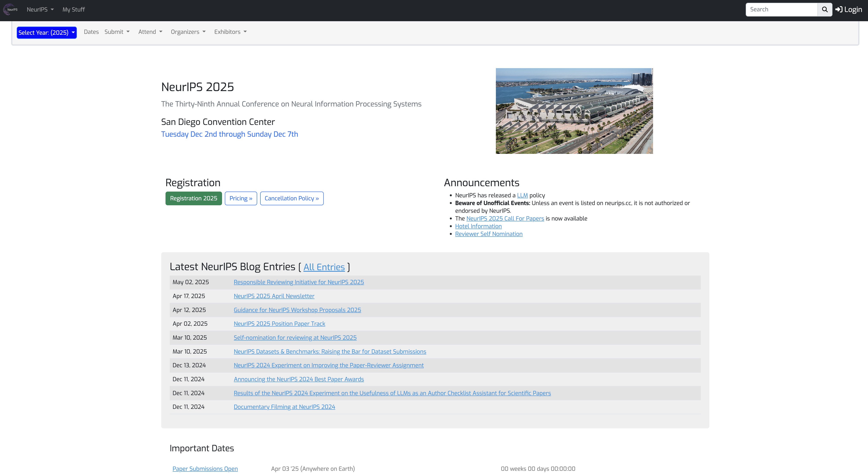Focus the Search input field
The width and height of the screenshot is (868, 474).
tap(781, 9)
